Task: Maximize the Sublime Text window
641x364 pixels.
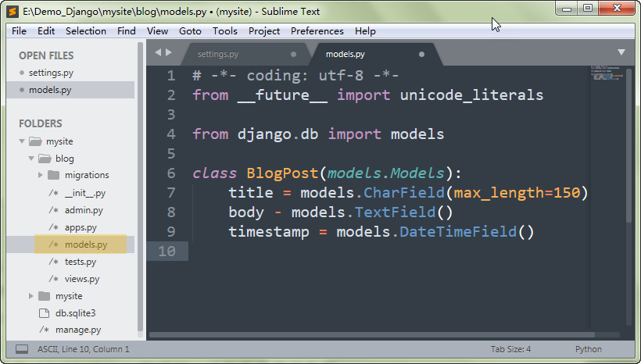Action: coord(587,8)
